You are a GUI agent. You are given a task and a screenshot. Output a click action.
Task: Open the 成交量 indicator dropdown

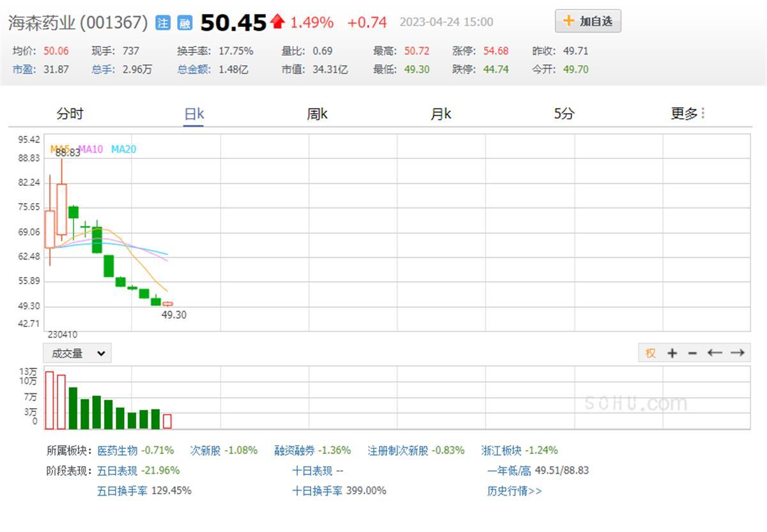(77, 353)
